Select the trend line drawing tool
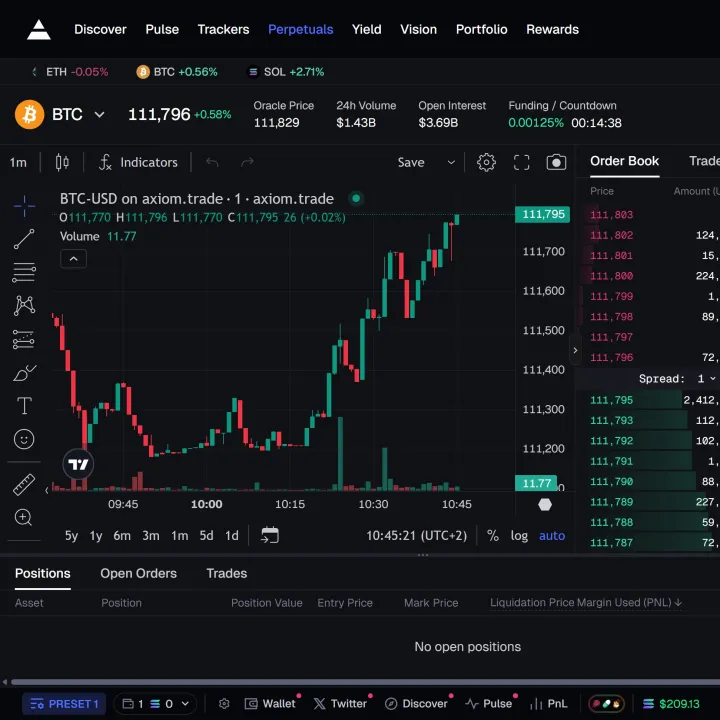The height and width of the screenshot is (720, 720). click(24, 239)
